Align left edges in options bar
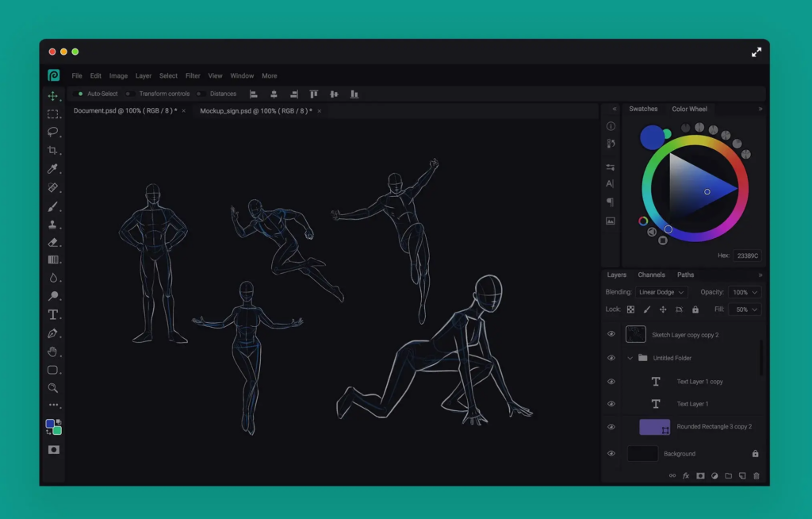Viewport: 812px width, 519px height. pos(253,94)
